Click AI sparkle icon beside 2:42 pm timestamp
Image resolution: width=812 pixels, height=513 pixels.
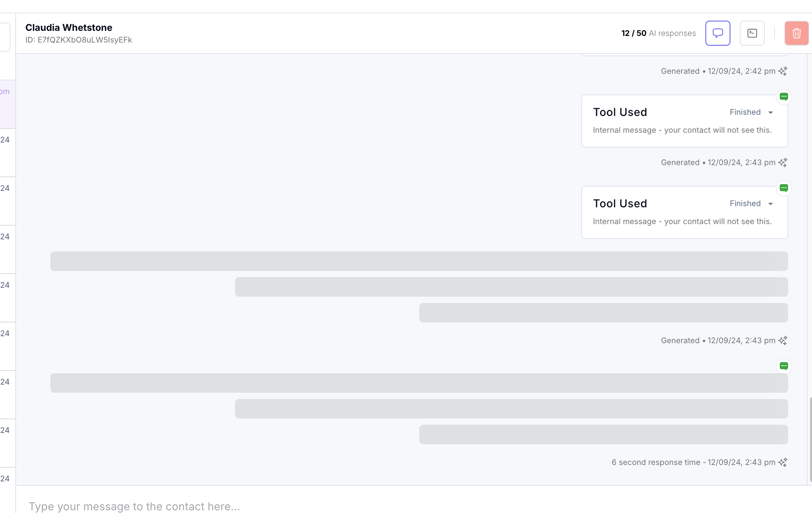[x=783, y=71]
